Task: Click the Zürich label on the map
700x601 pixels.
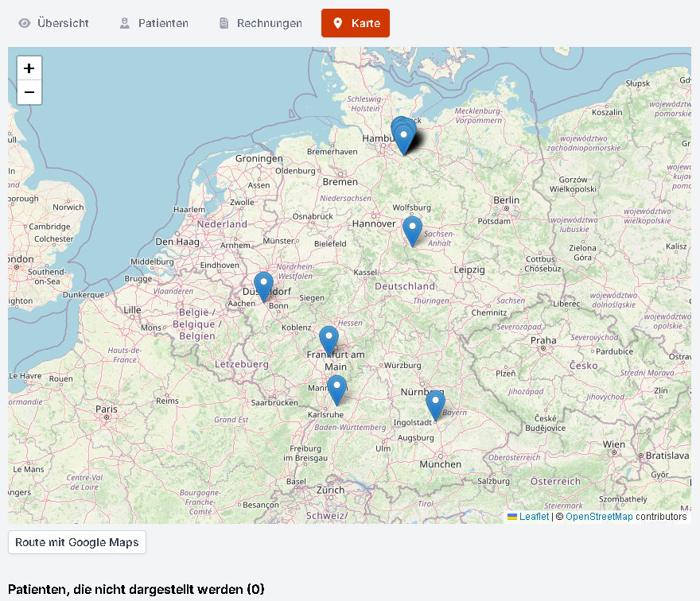Action: click(330, 490)
